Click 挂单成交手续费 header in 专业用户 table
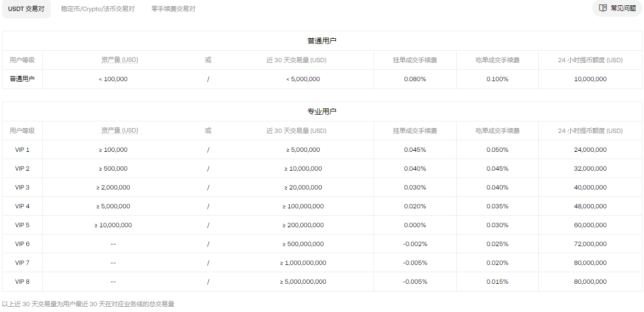The image size is (644, 312). pos(415,131)
